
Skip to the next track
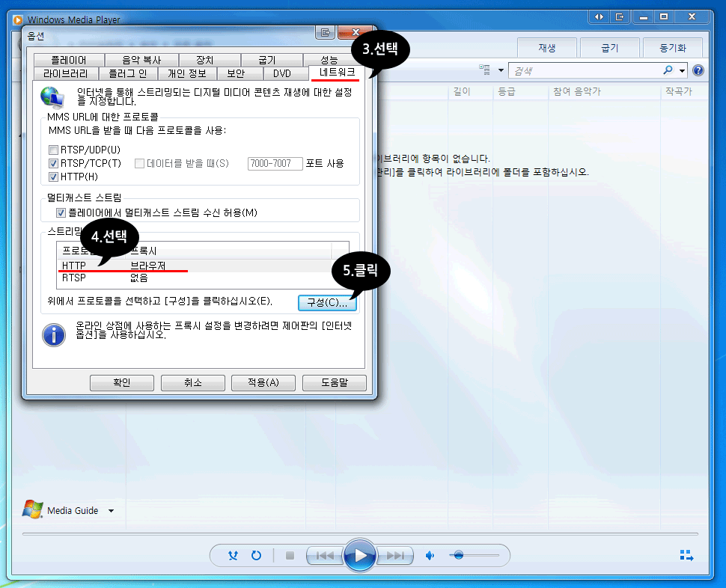click(x=395, y=555)
